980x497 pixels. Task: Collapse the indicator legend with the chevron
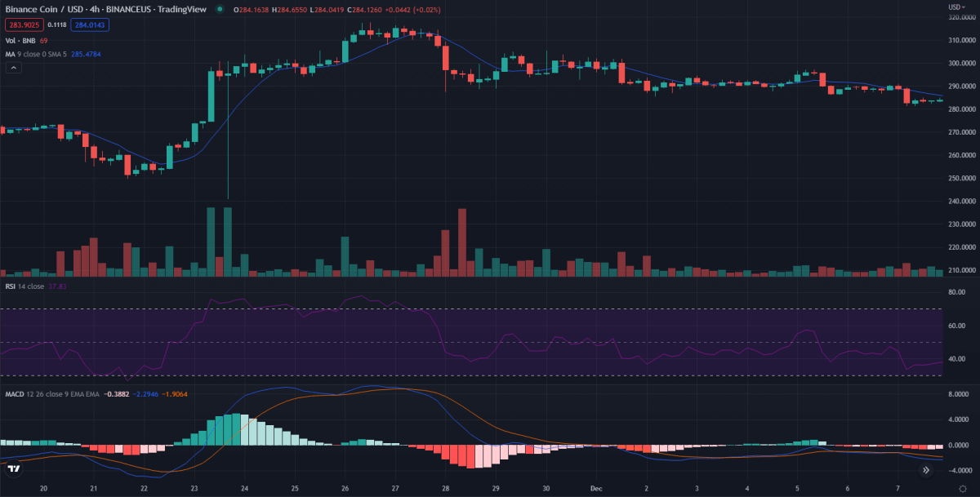(12, 68)
